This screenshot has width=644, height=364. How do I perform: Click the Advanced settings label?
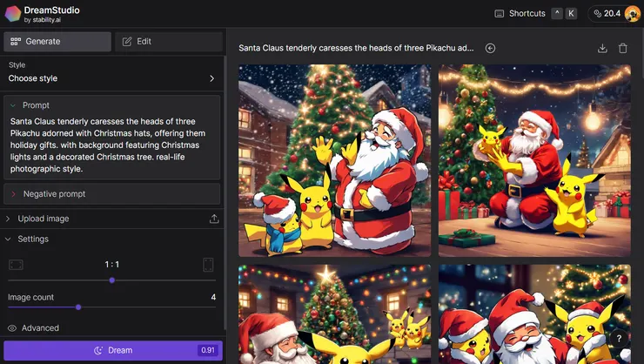40,327
